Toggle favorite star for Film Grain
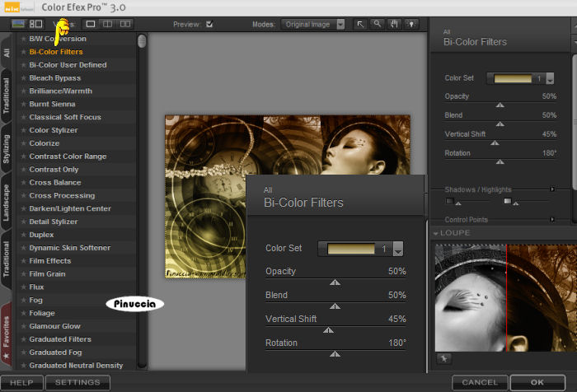577x392 pixels. click(x=24, y=274)
